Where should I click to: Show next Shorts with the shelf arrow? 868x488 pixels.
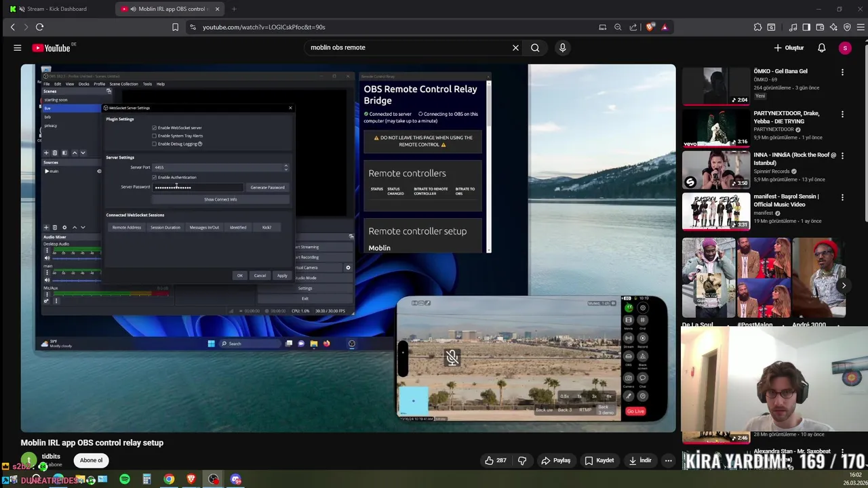(844, 285)
